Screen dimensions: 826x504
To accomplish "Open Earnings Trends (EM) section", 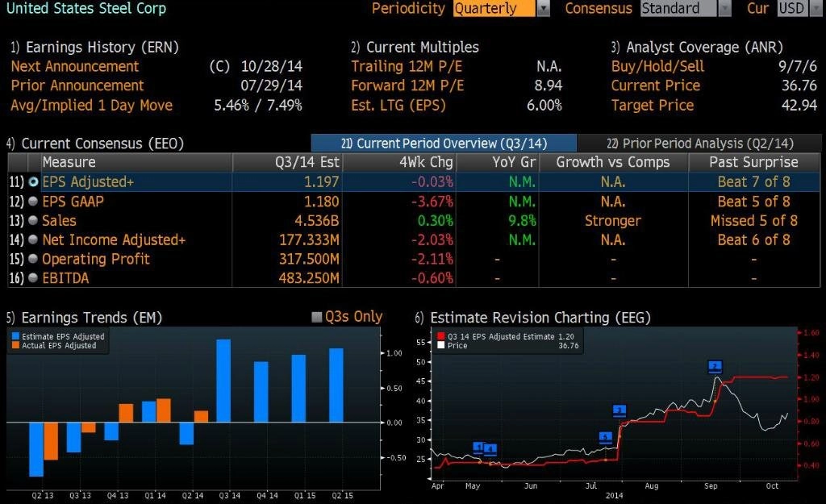I will pos(84,318).
